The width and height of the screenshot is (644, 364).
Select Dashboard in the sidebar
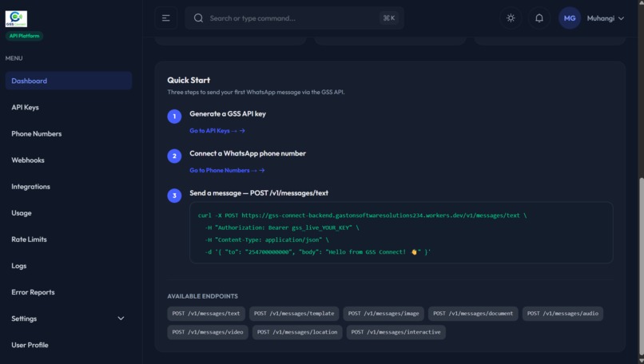69,81
